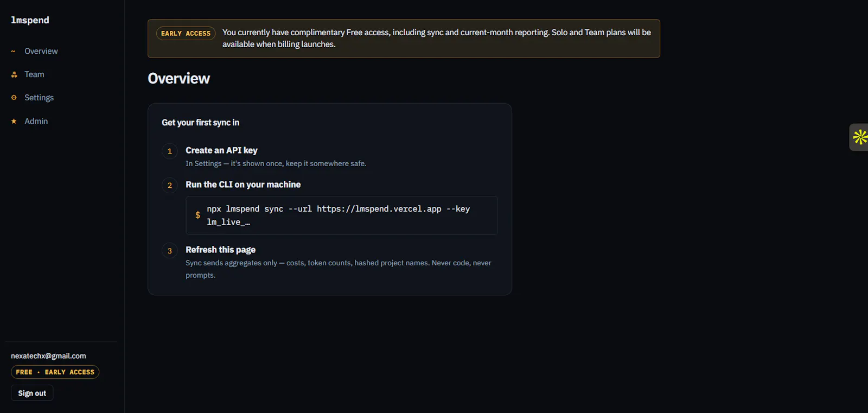Click the step 1 number circle
868x413 pixels.
tap(170, 151)
